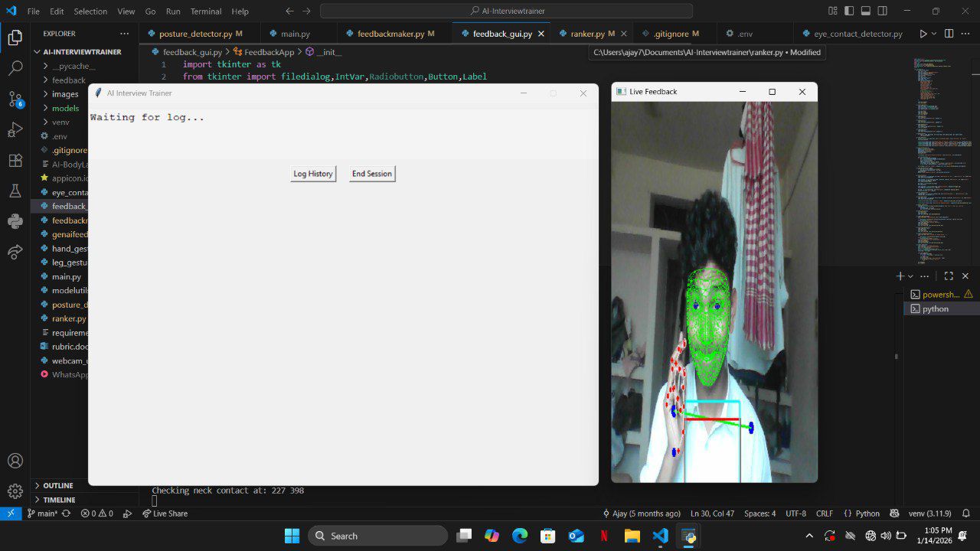Open the Manage settings gear
The height and width of the screenshot is (551, 980).
15,491
